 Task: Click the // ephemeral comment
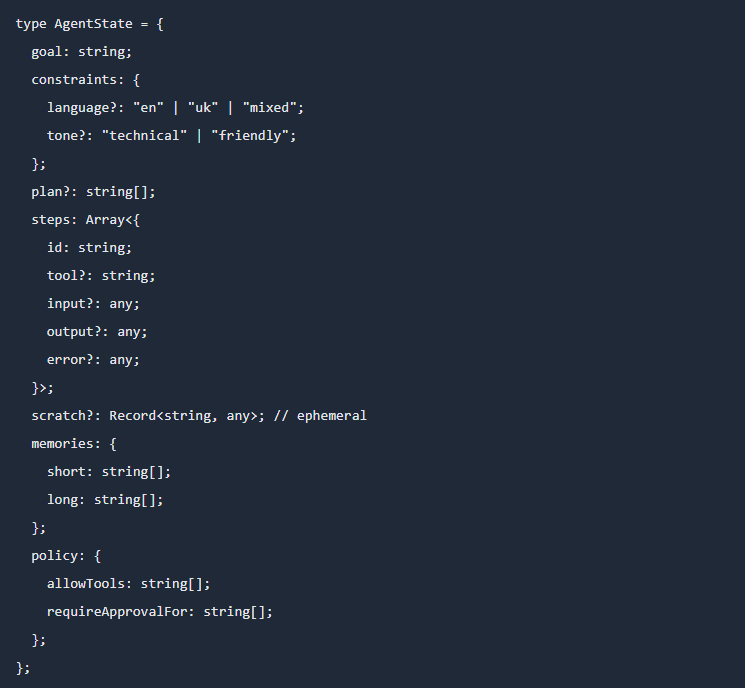319,415
